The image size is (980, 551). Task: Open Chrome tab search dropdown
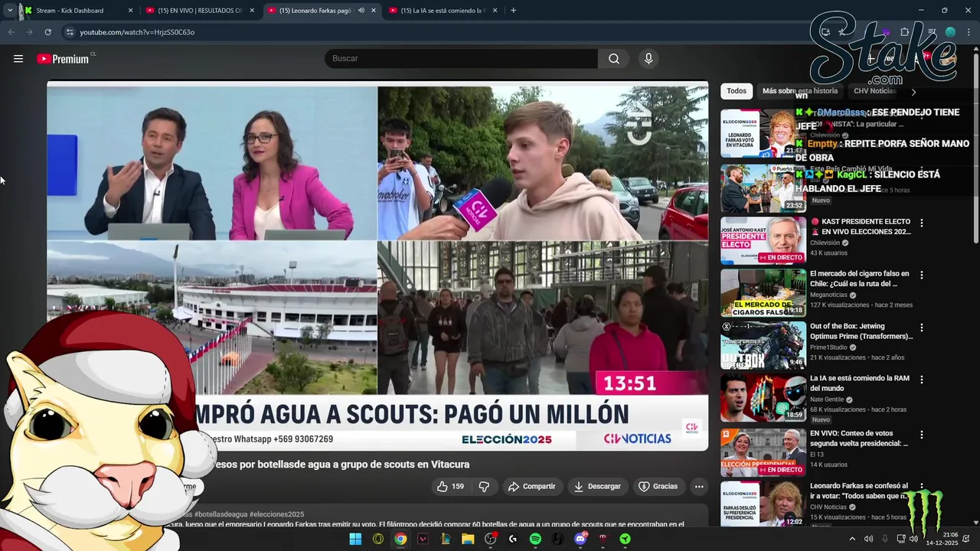tap(9, 11)
